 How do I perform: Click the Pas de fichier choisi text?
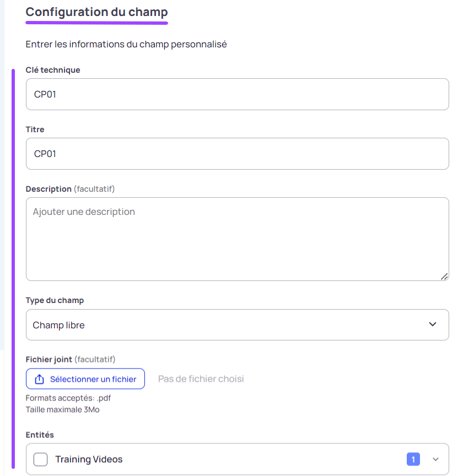(201, 378)
